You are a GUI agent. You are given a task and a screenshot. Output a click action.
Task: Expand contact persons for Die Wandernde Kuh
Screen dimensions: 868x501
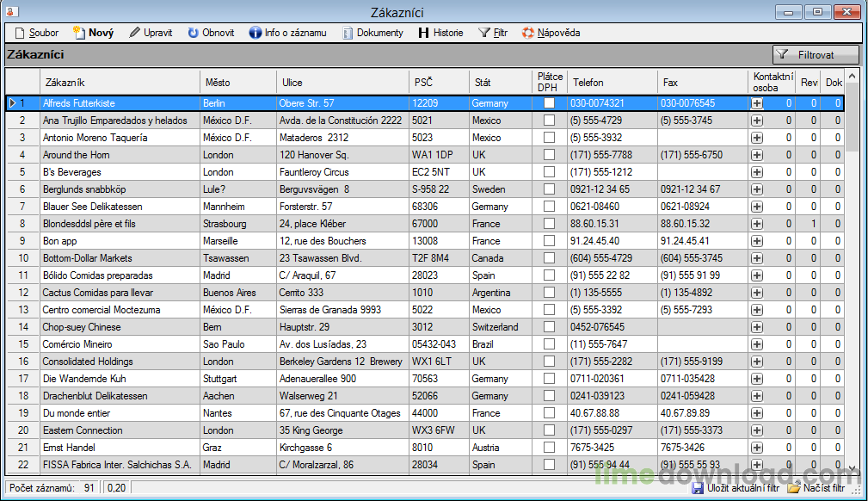pos(757,379)
